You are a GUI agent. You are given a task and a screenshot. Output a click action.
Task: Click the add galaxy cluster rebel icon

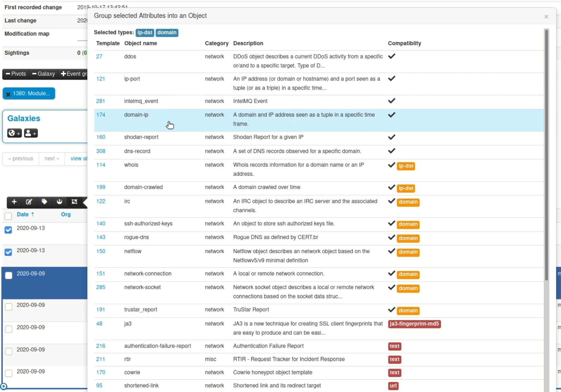pos(59,202)
